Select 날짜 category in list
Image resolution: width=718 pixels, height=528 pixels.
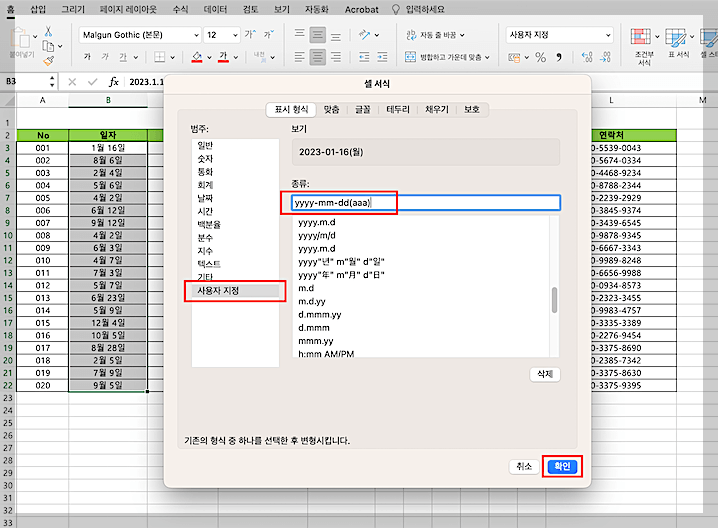205,198
